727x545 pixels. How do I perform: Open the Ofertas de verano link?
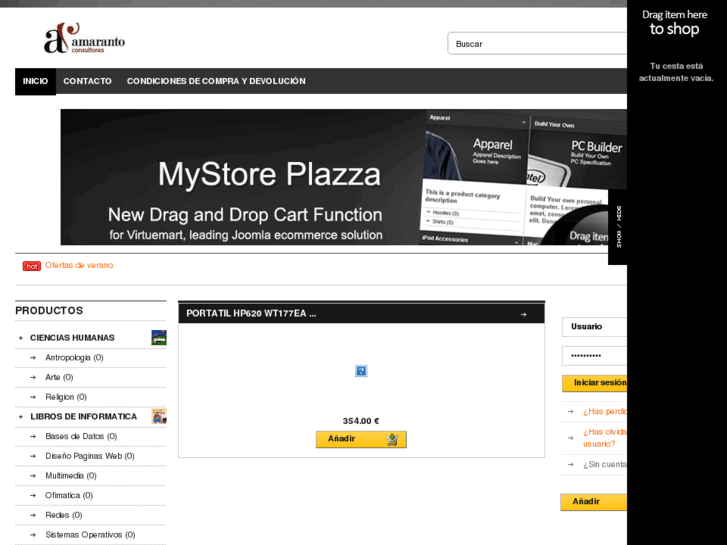(79, 265)
